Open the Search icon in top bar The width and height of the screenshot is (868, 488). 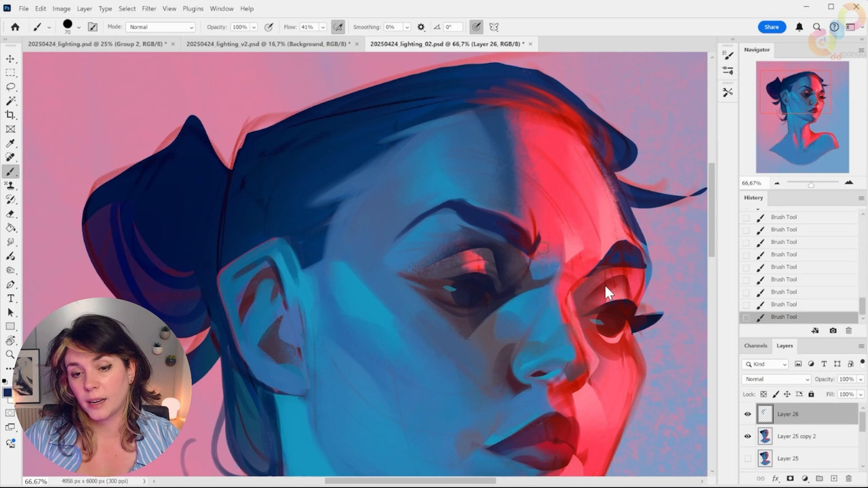tap(817, 27)
